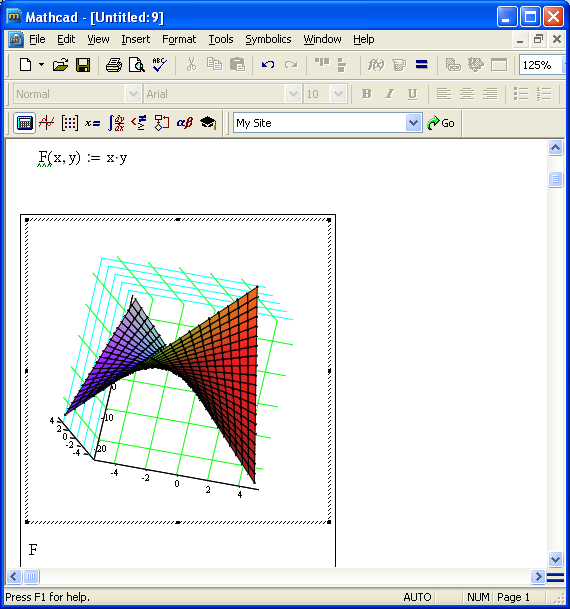Undo last action with Undo arrow
Viewport: 570px width, 609px height.
click(268, 64)
